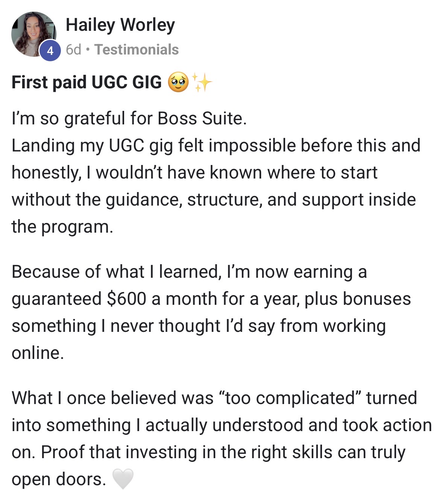
Task: Click the level 4 badge on avatar
Action: pos(50,51)
